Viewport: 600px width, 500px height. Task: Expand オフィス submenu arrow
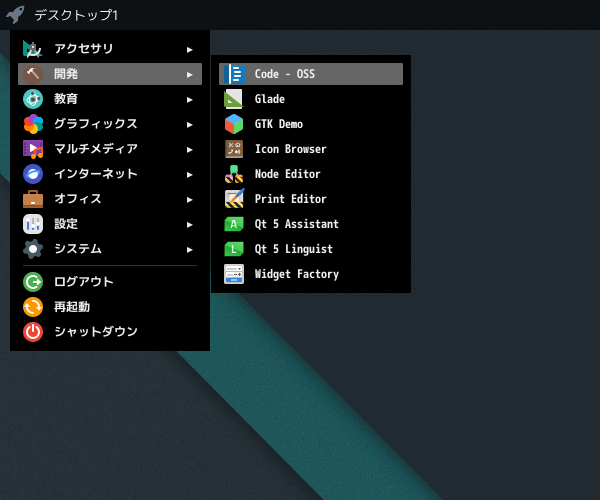pos(189,200)
